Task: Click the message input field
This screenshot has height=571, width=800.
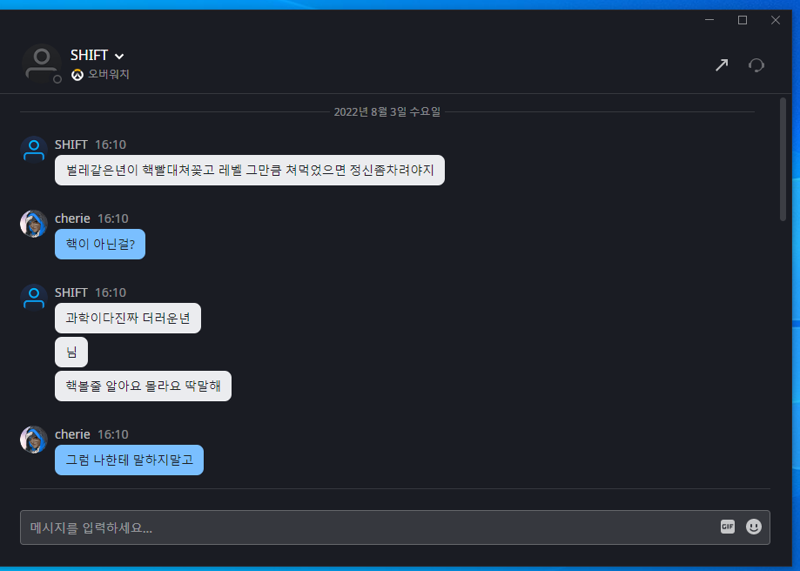Action: pos(395,527)
